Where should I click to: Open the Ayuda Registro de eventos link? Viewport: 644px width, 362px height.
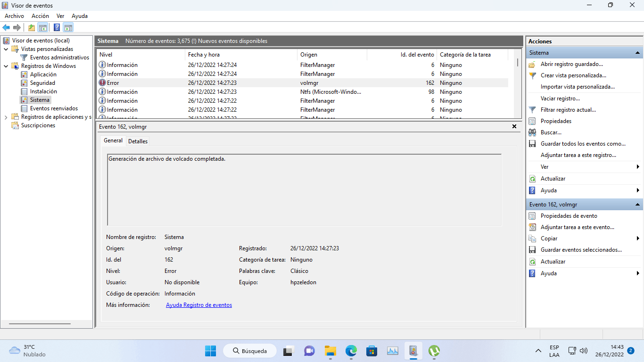[199, 305]
